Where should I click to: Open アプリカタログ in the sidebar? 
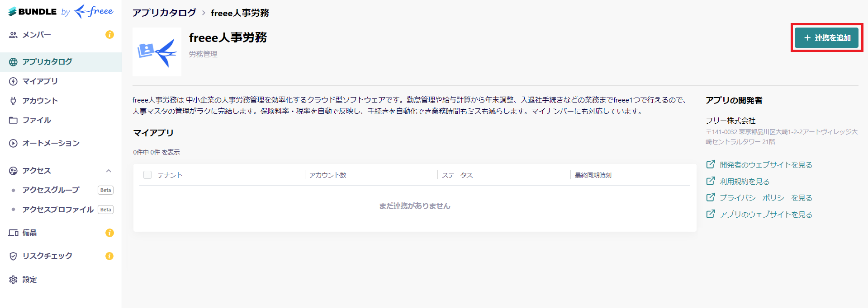61,62
